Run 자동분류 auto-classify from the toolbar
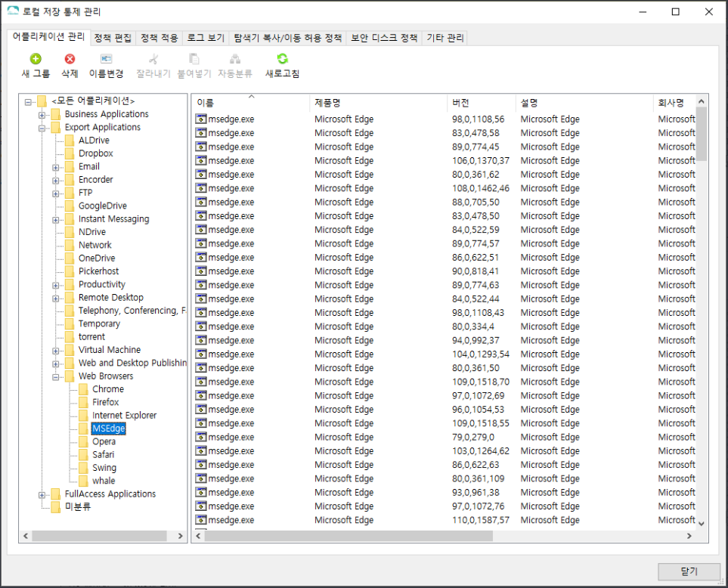The height and width of the screenshot is (588, 728). click(235, 66)
